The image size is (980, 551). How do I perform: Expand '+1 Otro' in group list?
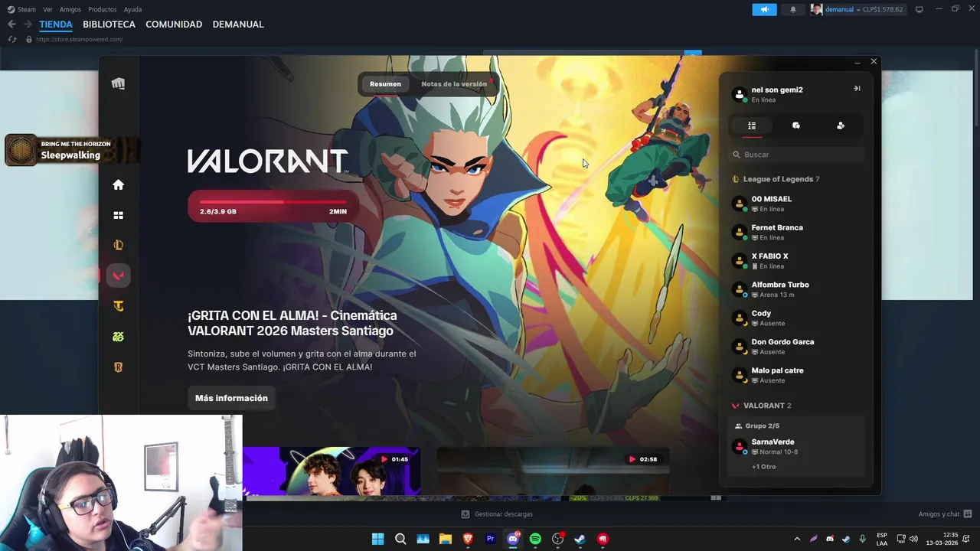(x=763, y=467)
